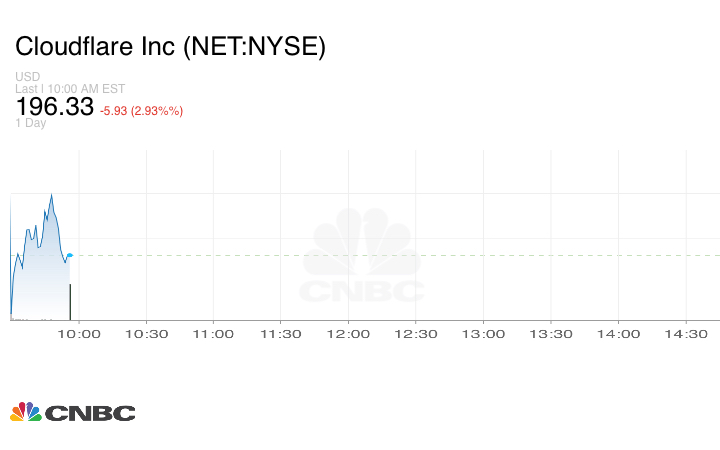Click the 1 Day range label
The height and width of the screenshot is (450, 720).
(x=31, y=123)
